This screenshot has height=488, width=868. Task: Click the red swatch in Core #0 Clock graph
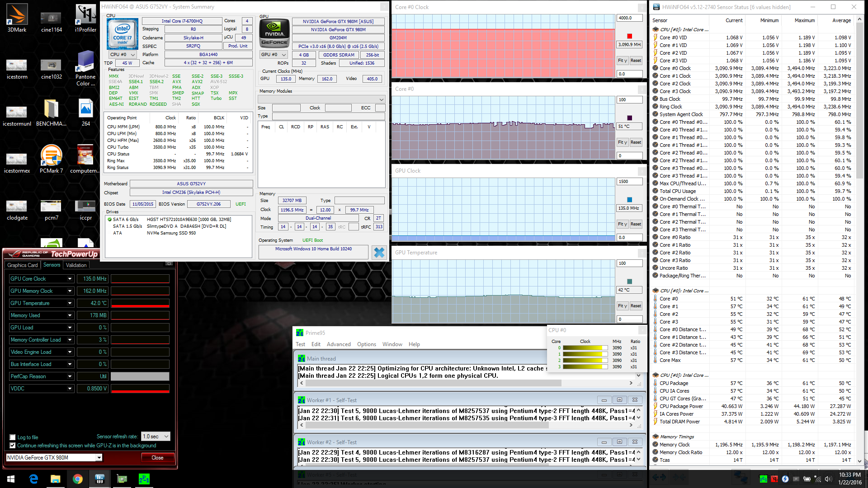coord(629,36)
